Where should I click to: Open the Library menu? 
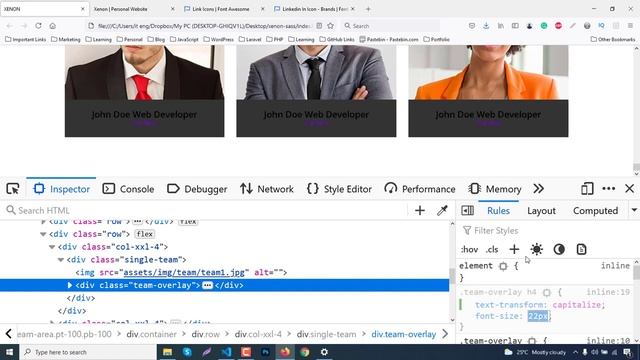(x=500, y=26)
